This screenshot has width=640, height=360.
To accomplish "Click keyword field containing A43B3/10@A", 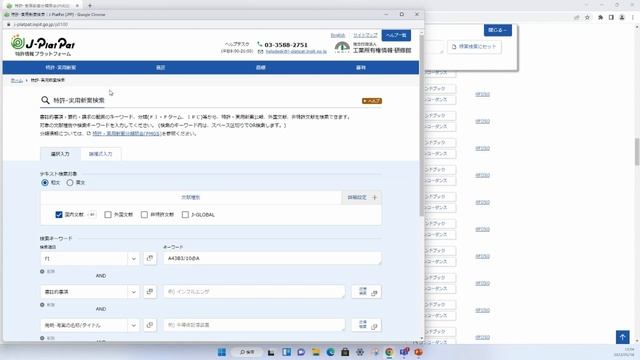I will point(272,258).
